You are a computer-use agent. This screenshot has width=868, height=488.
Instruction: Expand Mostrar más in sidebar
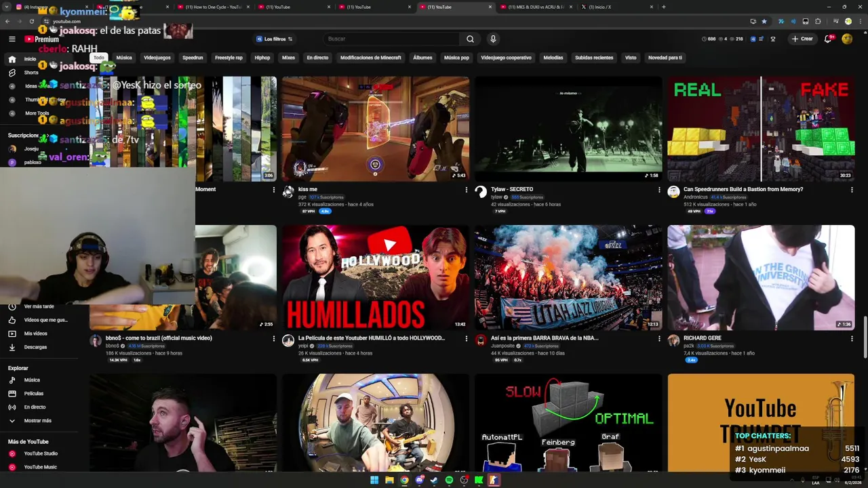[37, 421]
